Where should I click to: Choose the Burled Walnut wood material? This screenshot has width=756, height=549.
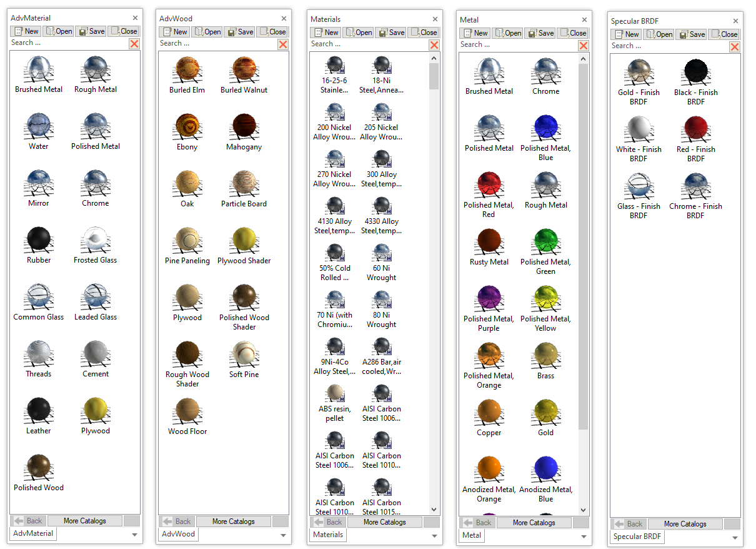tap(244, 75)
